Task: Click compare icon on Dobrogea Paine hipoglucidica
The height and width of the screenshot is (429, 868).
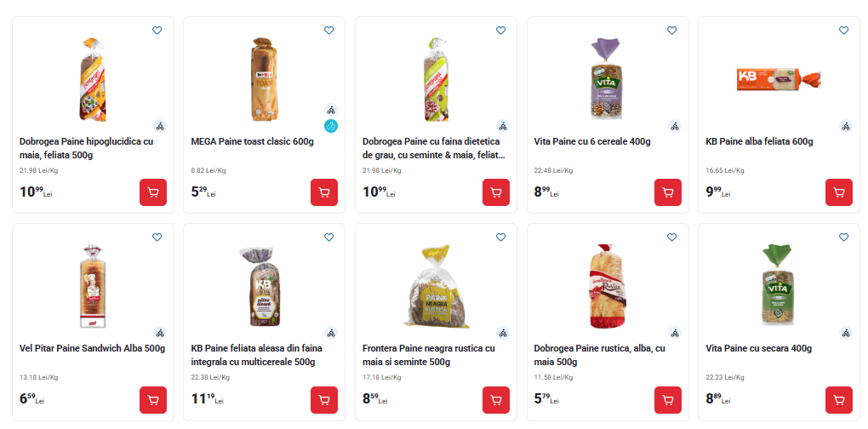Action: [160, 126]
